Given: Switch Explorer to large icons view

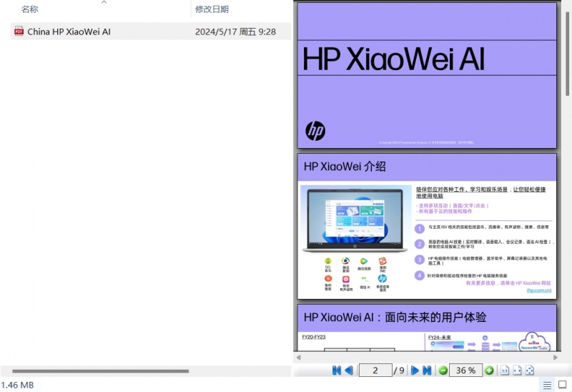Looking at the screenshot, I should tap(563, 385).
